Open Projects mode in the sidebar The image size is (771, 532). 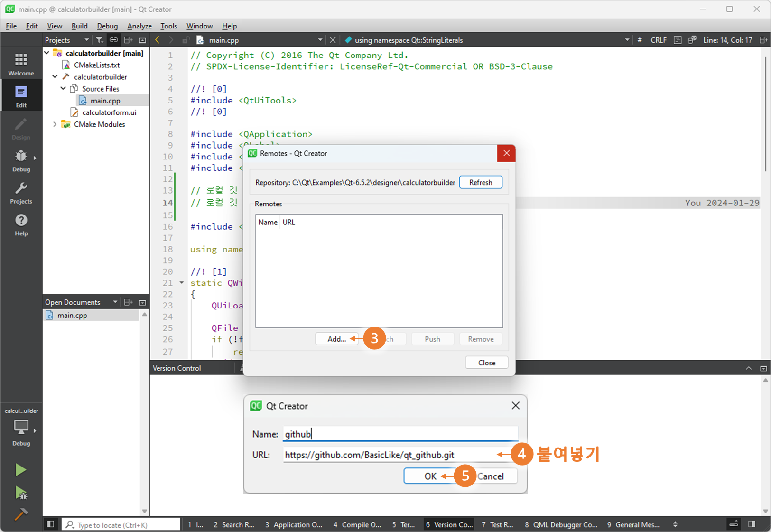click(x=21, y=193)
